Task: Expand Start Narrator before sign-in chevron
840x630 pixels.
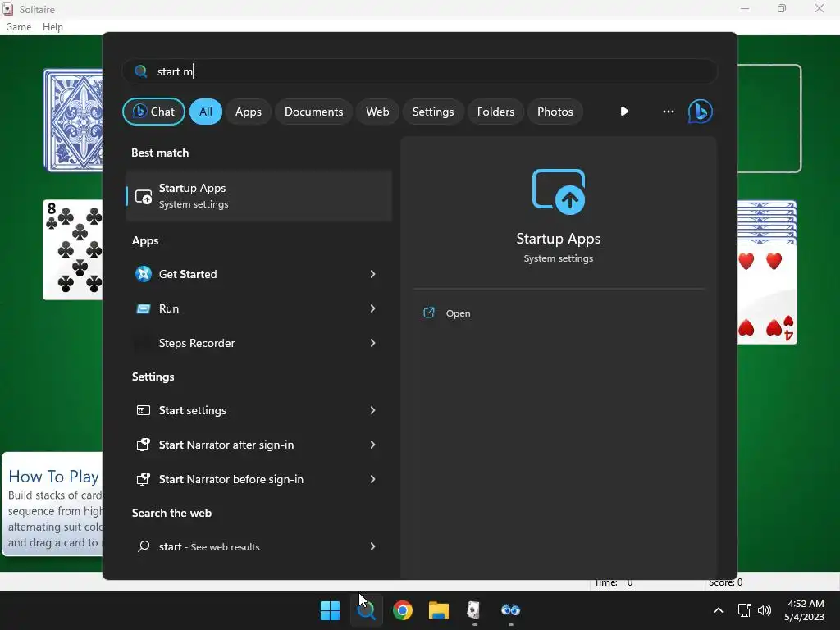Action: coord(372,479)
